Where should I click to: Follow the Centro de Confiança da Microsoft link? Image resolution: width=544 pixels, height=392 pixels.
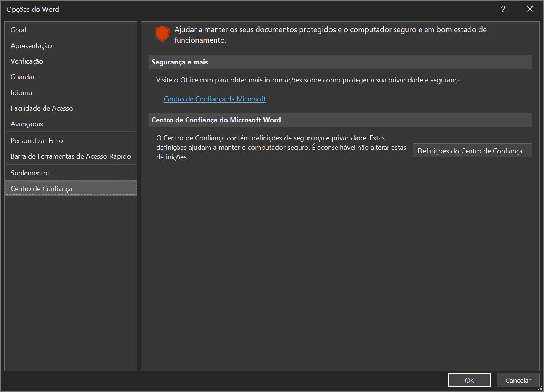215,99
